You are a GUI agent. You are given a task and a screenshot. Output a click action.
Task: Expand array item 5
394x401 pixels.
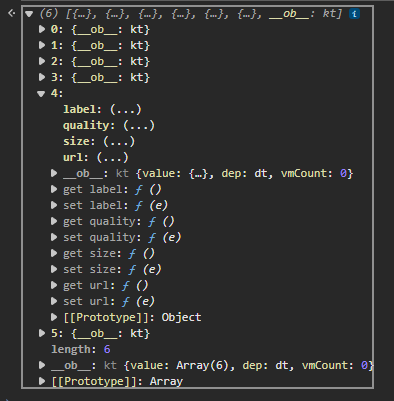tap(42, 333)
